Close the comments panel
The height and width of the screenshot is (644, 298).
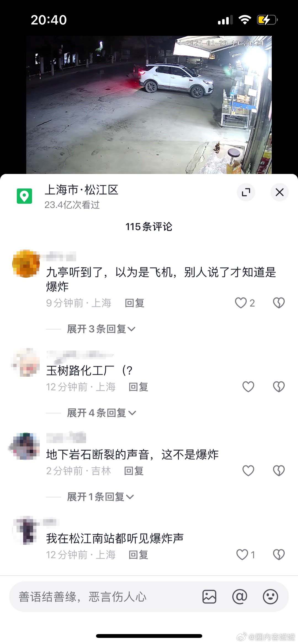(280, 192)
